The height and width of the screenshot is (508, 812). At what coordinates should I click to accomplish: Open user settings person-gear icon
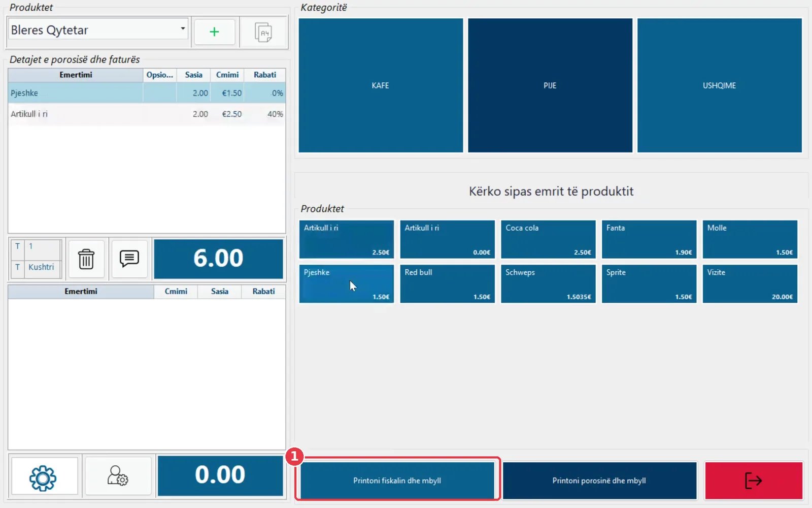pyautogui.click(x=118, y=476)
